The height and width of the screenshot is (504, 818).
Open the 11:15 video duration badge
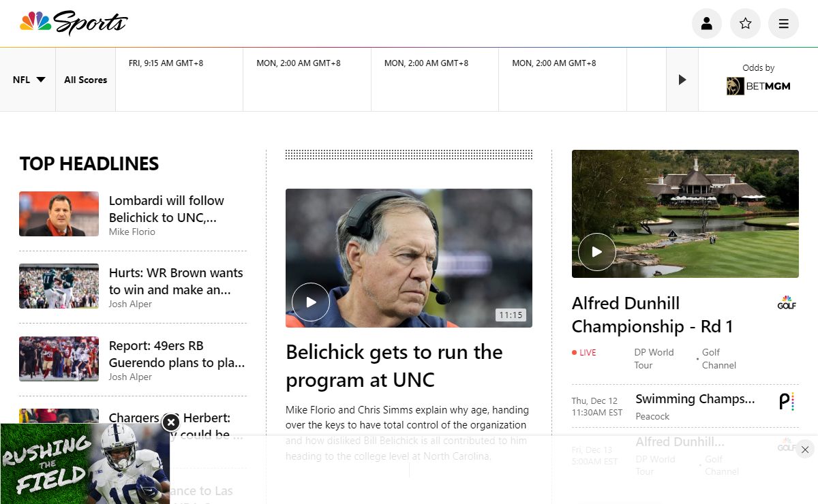(x=511, y=315)
